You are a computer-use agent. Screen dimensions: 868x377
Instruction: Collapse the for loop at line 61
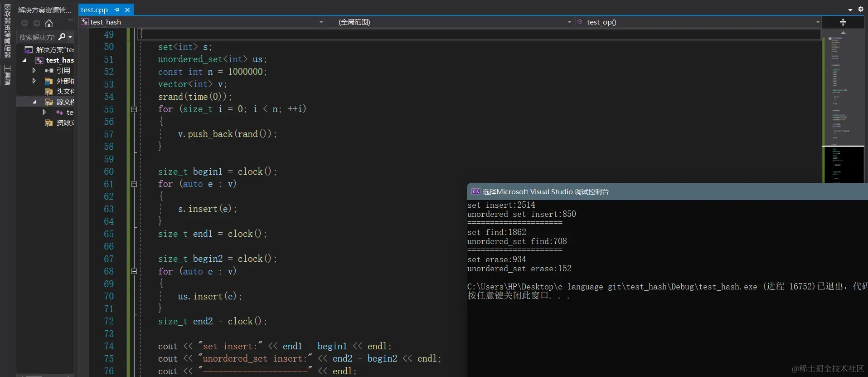[x=134, y=184]
